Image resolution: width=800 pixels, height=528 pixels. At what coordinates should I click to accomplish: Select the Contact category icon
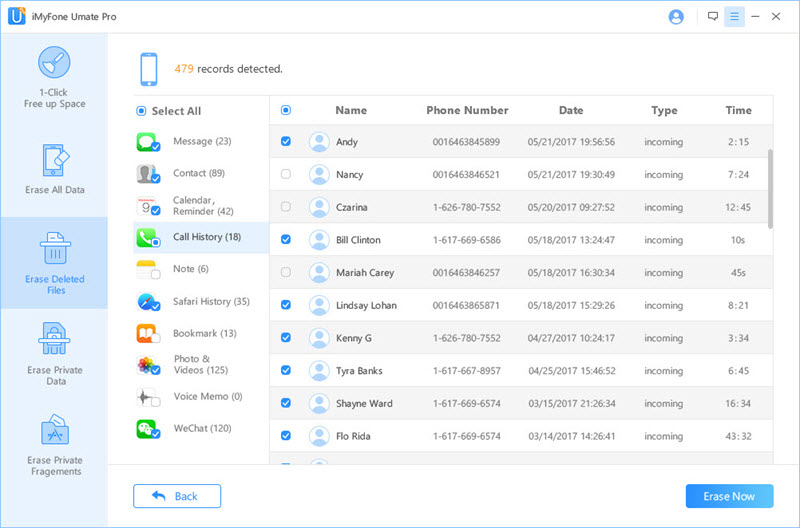point(148,174)
